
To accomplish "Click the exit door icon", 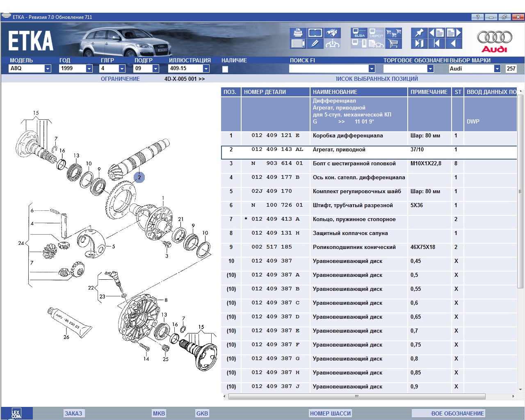I will pyautogui.click(x=419, y=43).
